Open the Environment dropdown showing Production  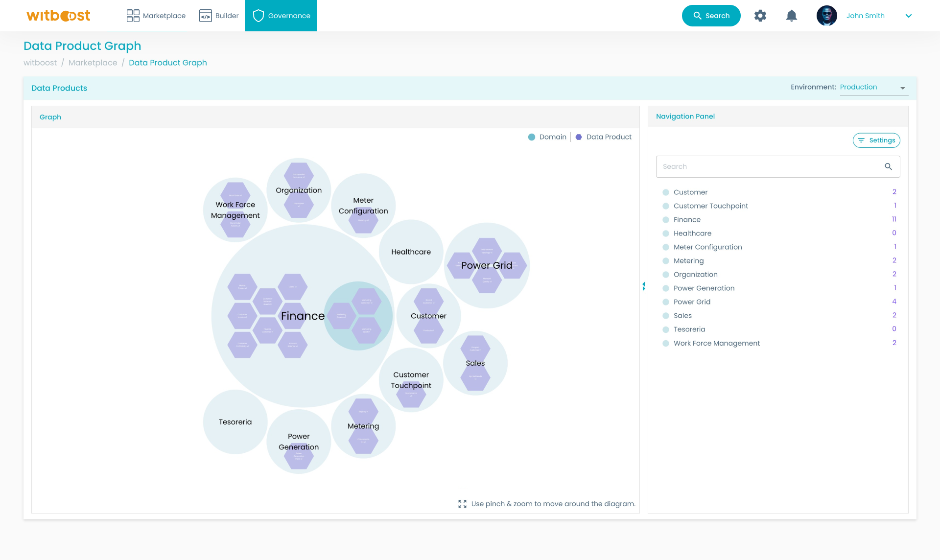click(874, 87)
